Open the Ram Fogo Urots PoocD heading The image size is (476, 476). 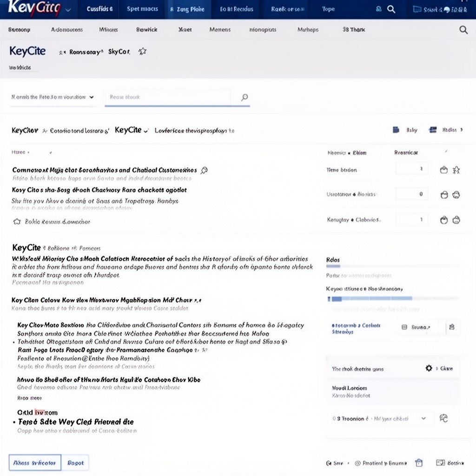(x=105, y=350)
